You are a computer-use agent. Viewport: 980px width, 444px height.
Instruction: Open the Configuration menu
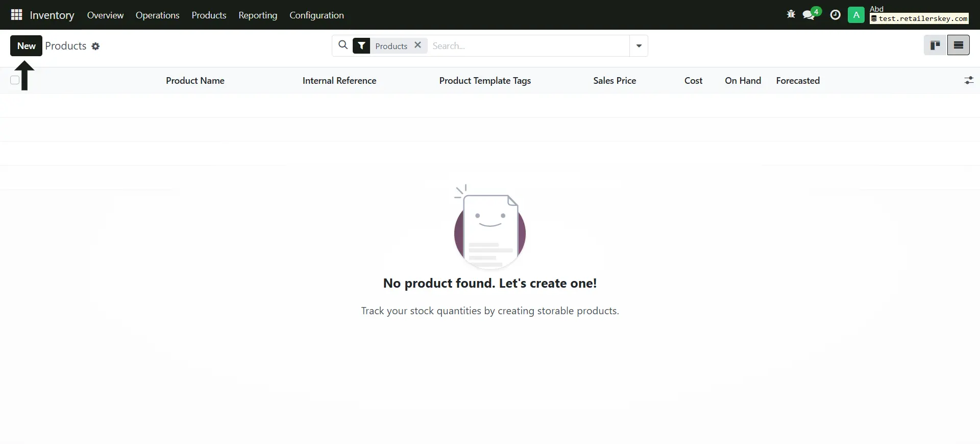(x=316, y=15)
